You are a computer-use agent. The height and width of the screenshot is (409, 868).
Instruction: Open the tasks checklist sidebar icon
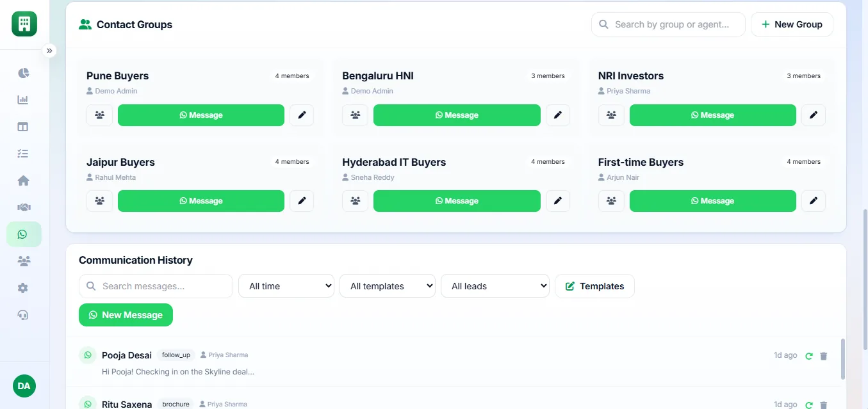[24, 154]
